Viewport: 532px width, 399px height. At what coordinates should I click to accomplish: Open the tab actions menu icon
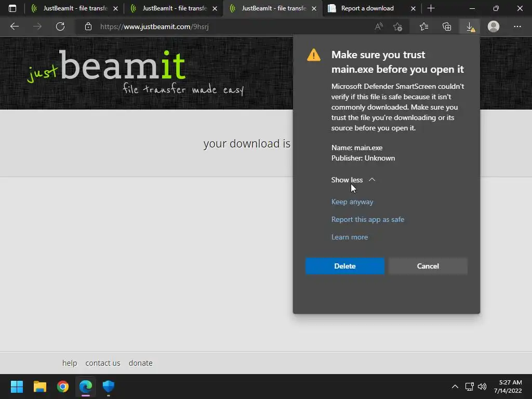tap(12, 8)
